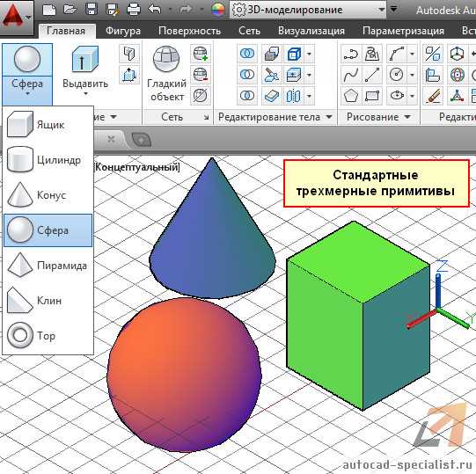Select Pyramid (Пирамида) in dropdown list
Viewport: 476px width, 474px height.
[48, 266]
